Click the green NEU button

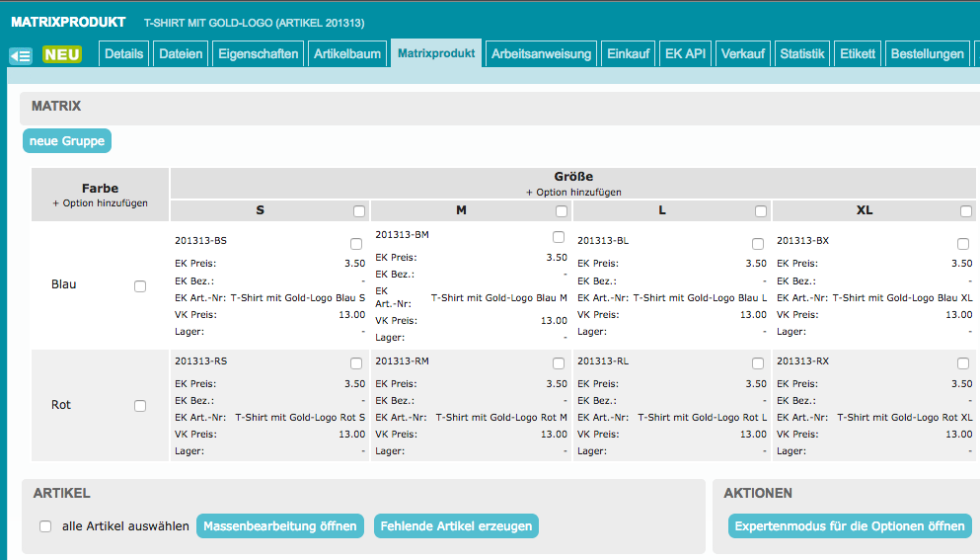[62, 55]
